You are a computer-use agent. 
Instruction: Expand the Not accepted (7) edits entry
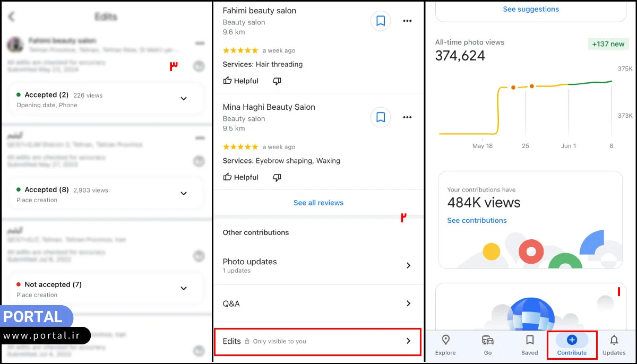tap(184, 289)
